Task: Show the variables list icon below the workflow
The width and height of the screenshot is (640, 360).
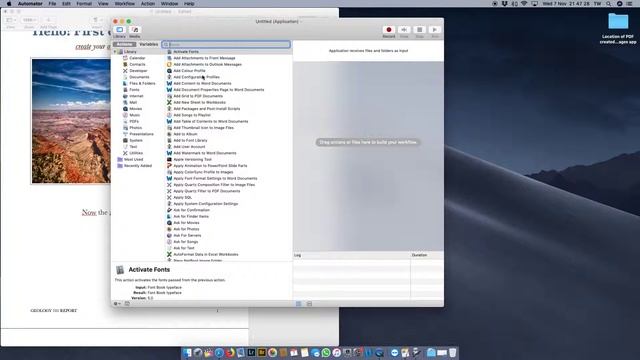Action: [x=309, y=304]
